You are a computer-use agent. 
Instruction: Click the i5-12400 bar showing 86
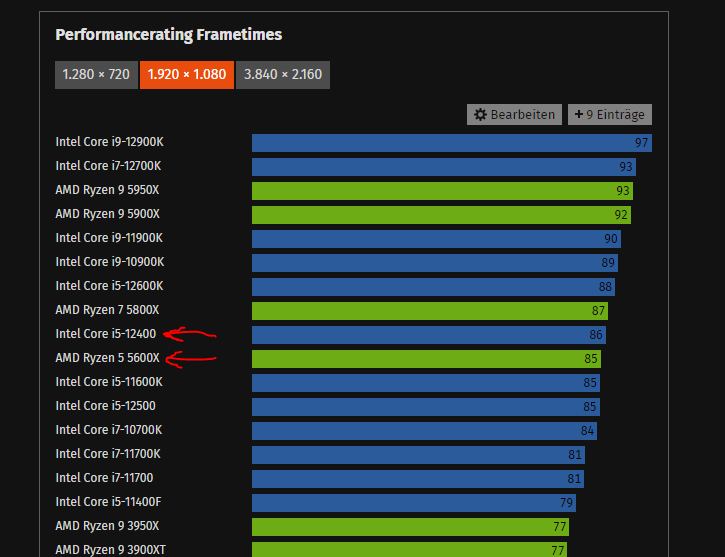pyautogui.click(x=429, y=335)
